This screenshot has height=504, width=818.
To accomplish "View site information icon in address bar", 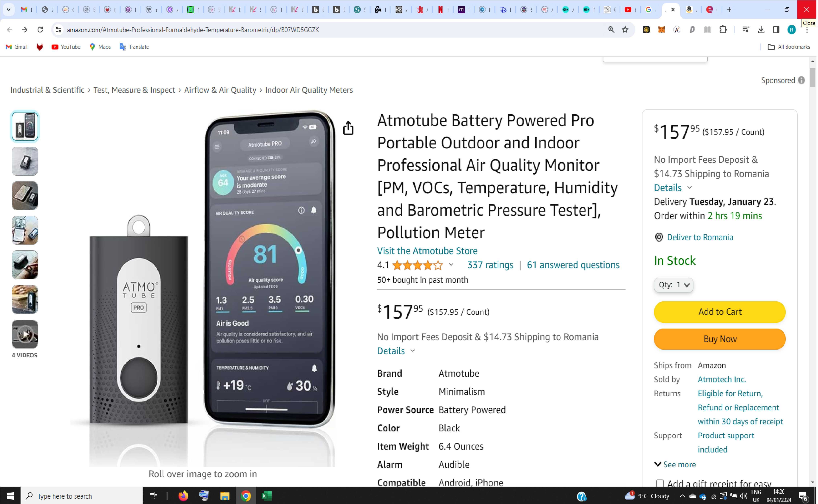I will pyautogui.click(x=58, y=30).
